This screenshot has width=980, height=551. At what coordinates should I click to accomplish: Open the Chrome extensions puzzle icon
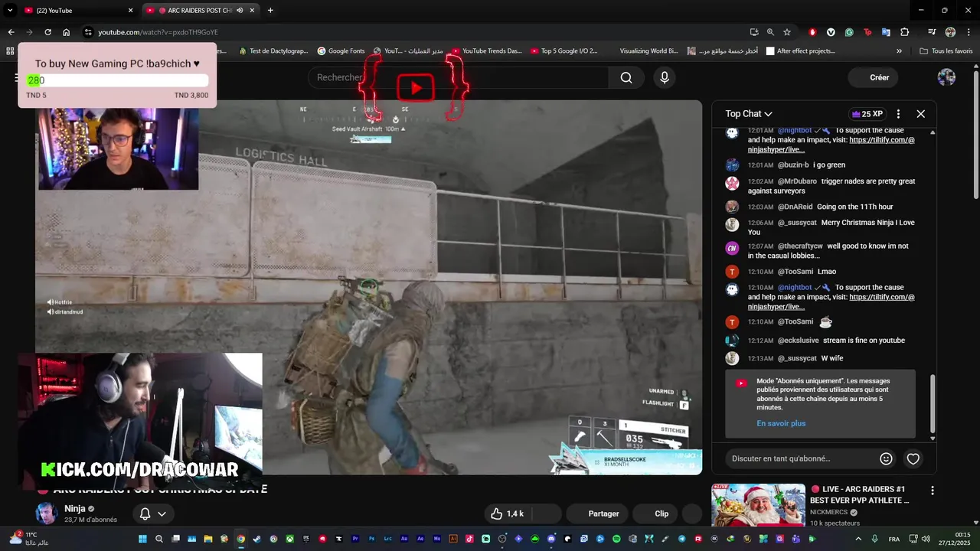pos(904,32)
